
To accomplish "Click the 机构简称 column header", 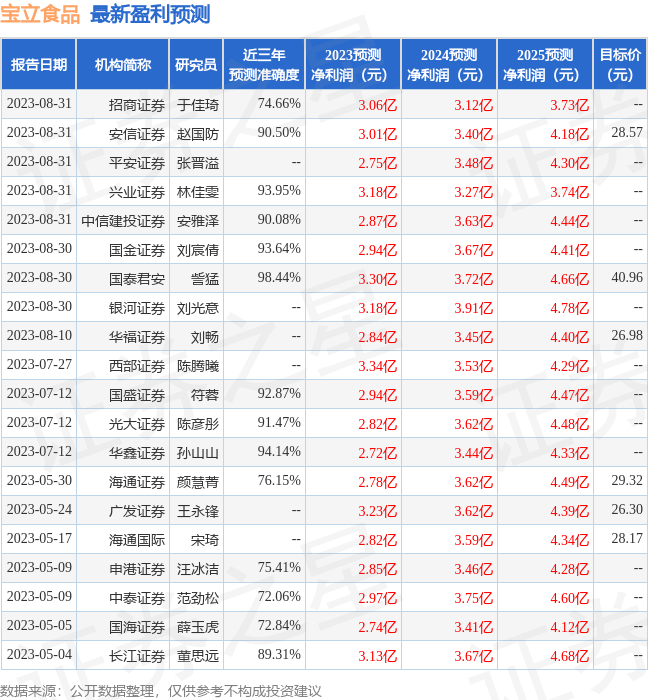I will [123, 65].
